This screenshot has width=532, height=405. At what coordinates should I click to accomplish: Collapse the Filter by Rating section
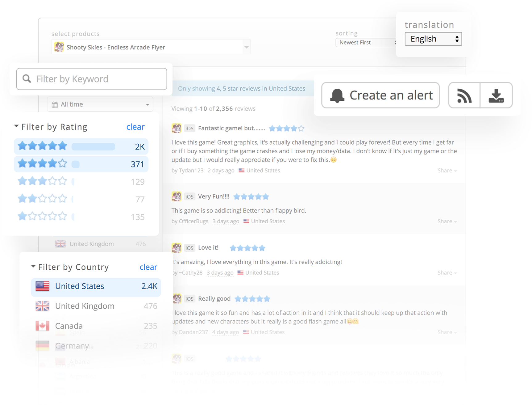coord(16,126)
